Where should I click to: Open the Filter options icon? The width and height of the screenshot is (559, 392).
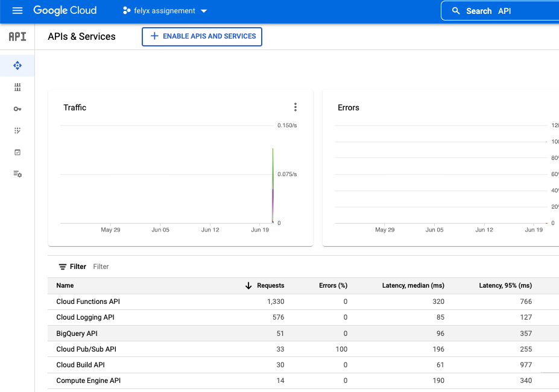(x=63, y=266)
